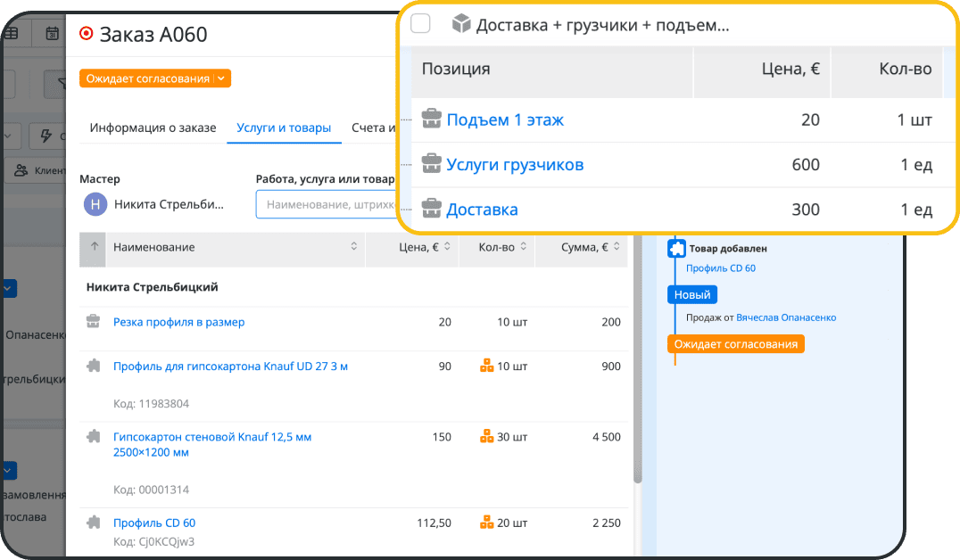
Task: Open the Услуги и товары tab
Action: pyautogui.click(x=284, y=127)
